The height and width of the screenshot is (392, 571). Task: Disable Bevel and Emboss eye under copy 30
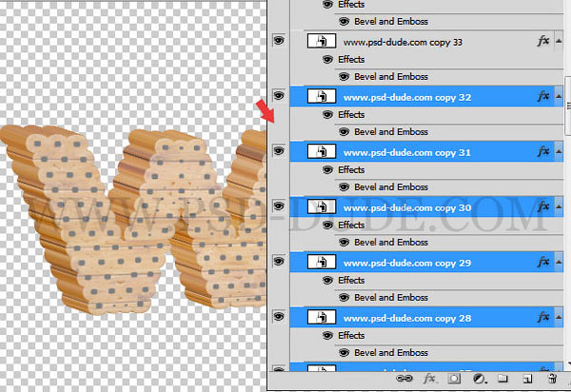click(345, 243)
